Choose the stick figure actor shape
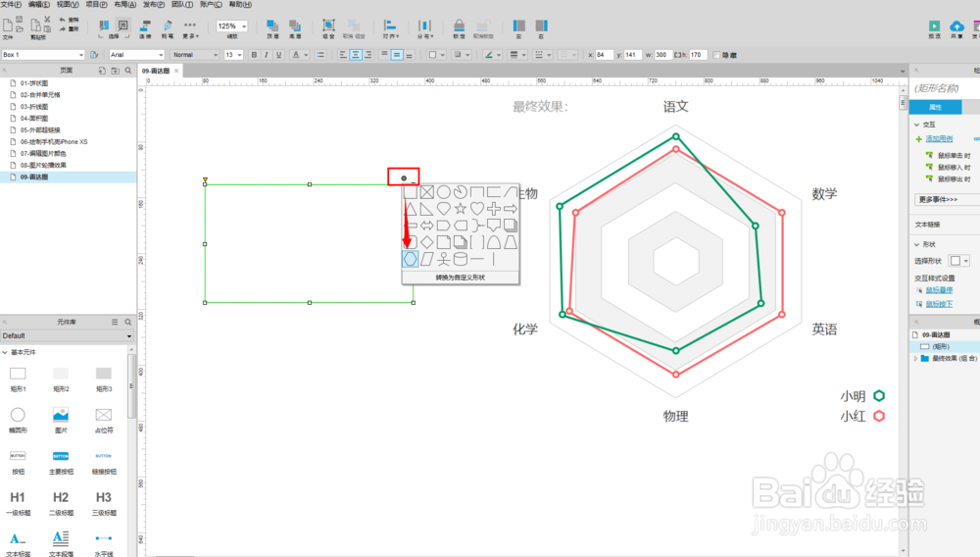The height and width of the screenshot is (557, 980). click(444, 259)
